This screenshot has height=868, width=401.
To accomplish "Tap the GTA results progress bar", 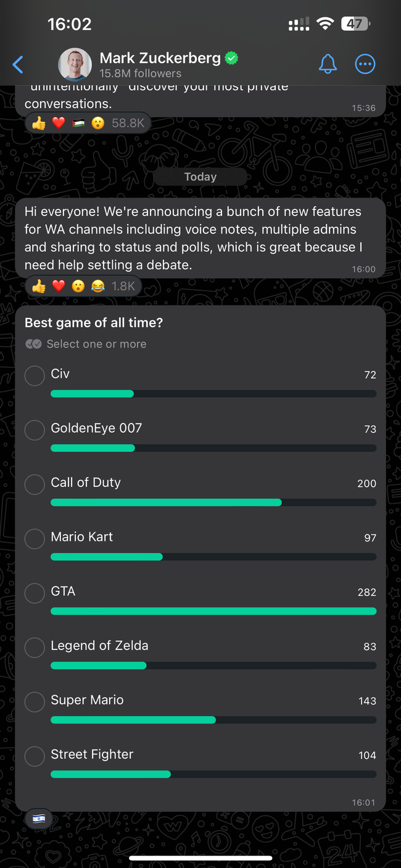I will click(x=213, y=611).
